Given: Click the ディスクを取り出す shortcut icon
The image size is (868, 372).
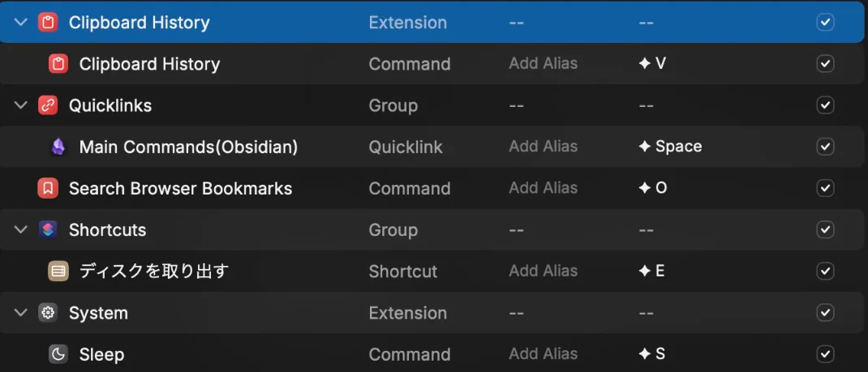Looking at the screenshot, I should click(58, 272).
